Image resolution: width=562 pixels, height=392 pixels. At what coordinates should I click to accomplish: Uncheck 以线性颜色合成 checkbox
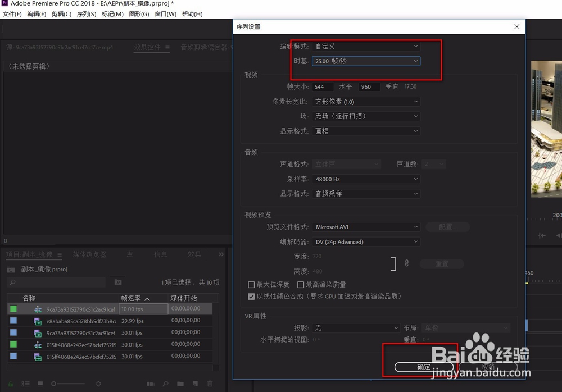point(251,297)
